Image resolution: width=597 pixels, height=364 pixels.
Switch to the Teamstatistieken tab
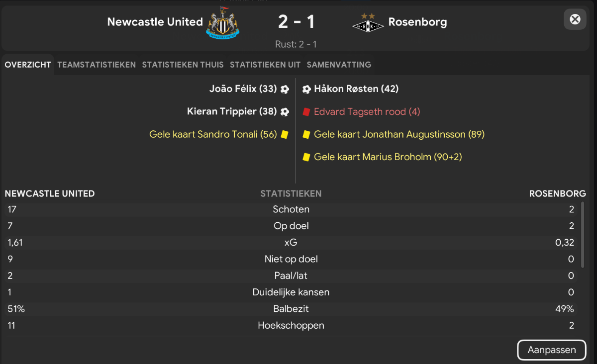(97, 65)
